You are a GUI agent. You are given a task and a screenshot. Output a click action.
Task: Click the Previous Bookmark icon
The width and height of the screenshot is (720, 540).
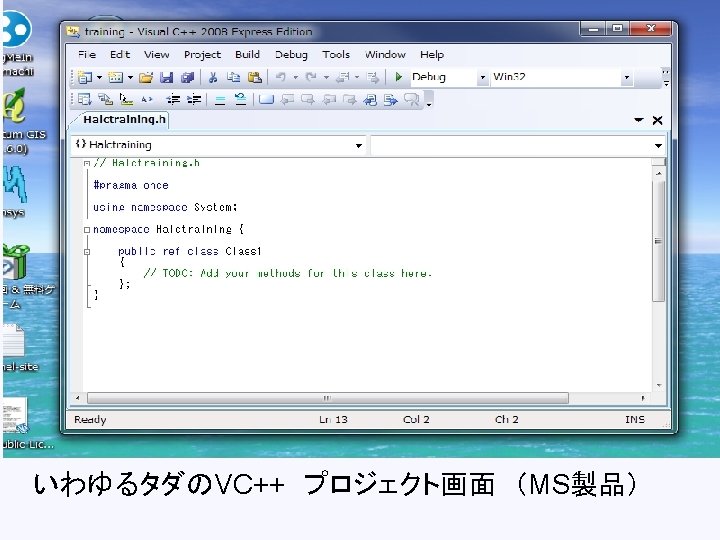pyautogui.click(x=287, y=99)
